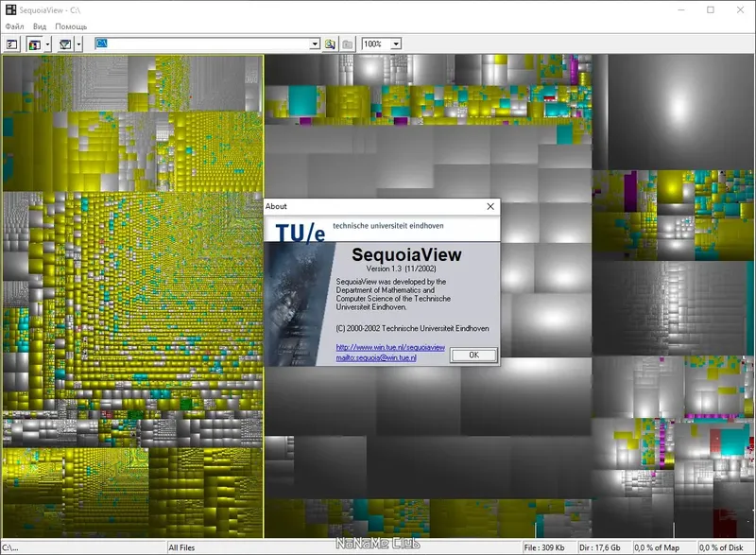756x555 pixels.
Task: Click '0,0 % of Disk' status entry
Action: pyautogui.click(x=721, y=547)
